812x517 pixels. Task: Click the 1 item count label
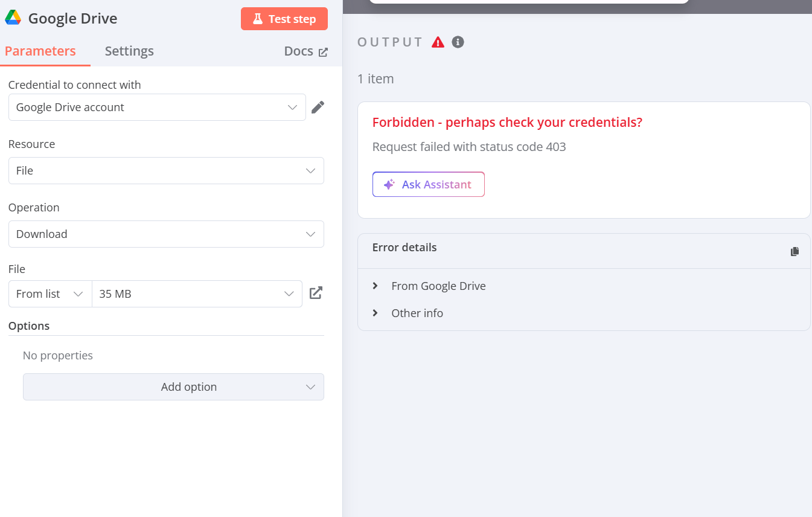click(376, 79)
